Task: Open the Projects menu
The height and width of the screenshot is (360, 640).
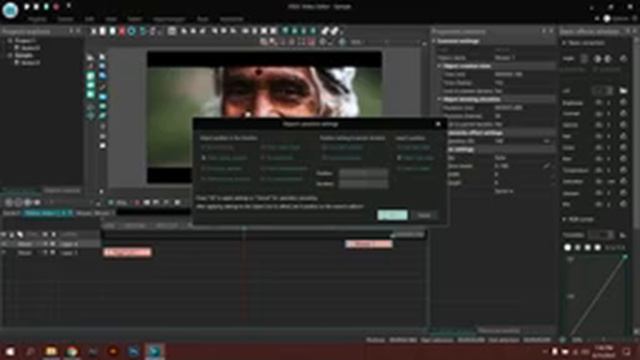Action: (37, 19)
